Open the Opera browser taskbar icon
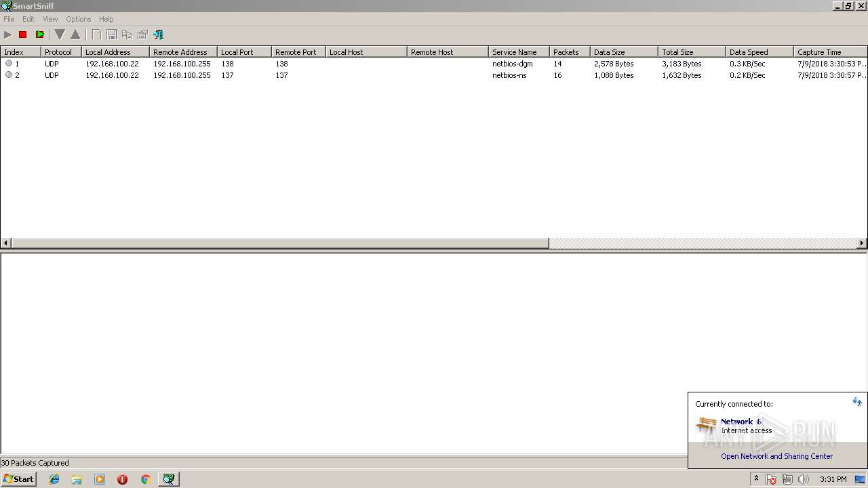The image size is (868, 488). (122, 479)
